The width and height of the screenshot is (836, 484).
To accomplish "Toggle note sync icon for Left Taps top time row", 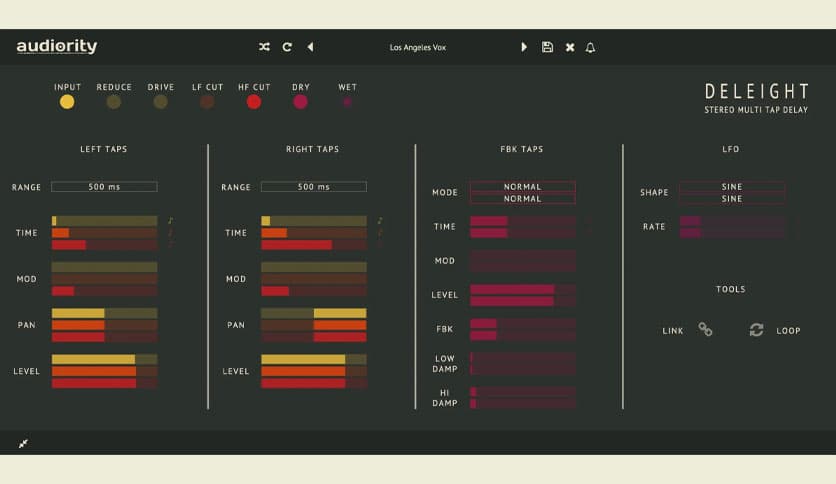I will 171,220.
